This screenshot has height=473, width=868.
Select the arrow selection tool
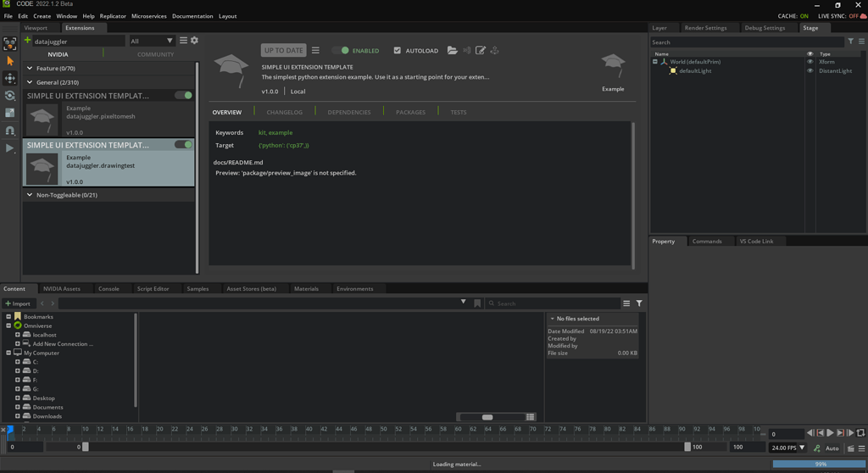(10, 61)
